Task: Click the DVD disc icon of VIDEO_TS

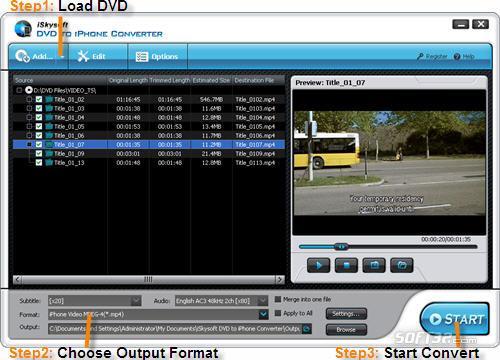Action: point(29,90)
